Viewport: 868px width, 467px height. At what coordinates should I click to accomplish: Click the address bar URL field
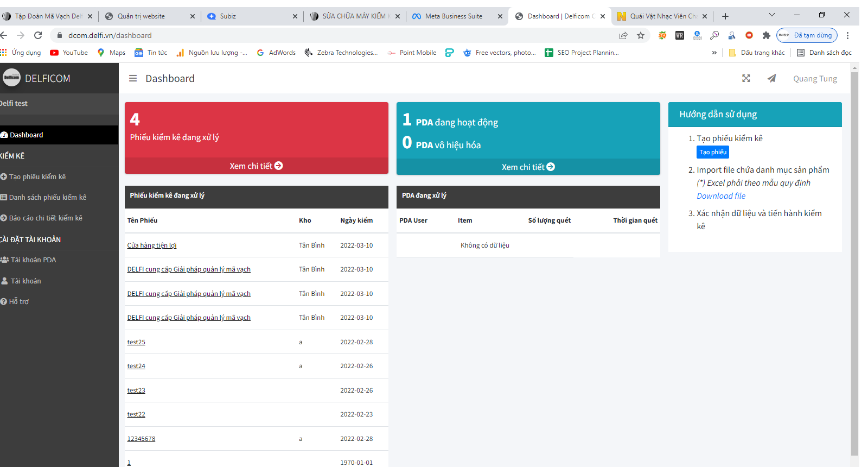pos(325,35)
